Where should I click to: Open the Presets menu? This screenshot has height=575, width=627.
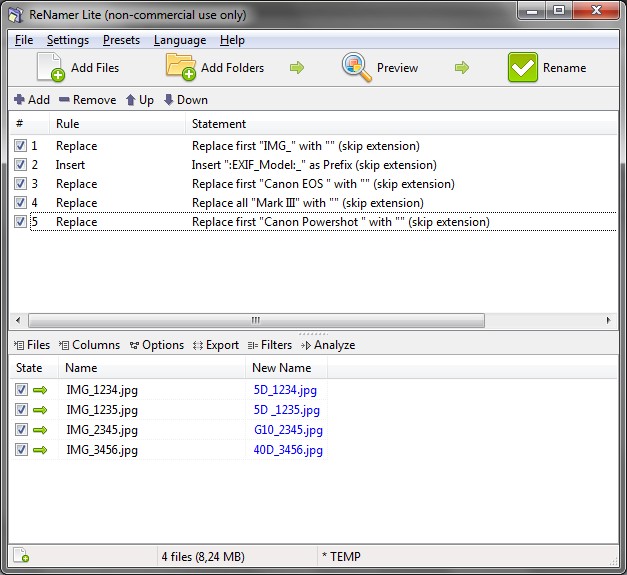tap(121, 40)
